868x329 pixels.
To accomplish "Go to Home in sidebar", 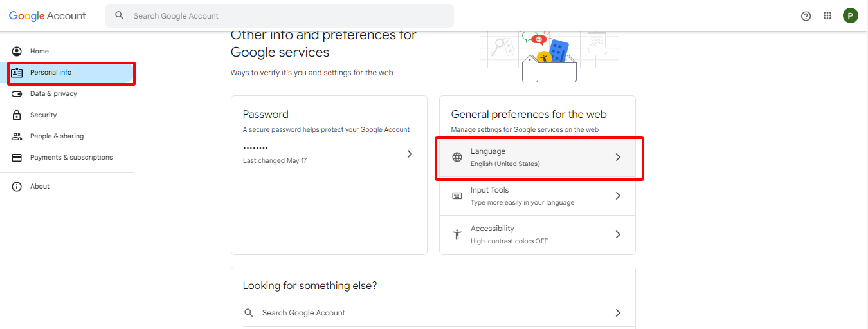I will click(39, 52).
